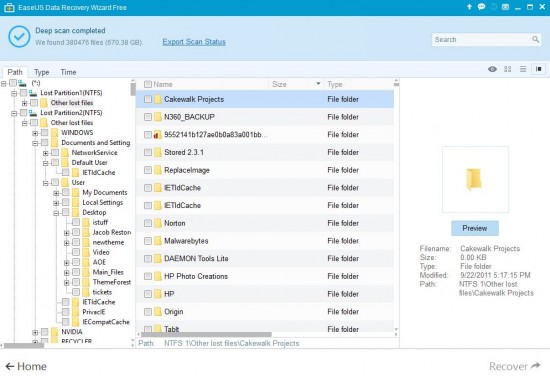The image size is (550, 384).
Task: Check the HP Photo Creations checkbox
Action: 148,276
